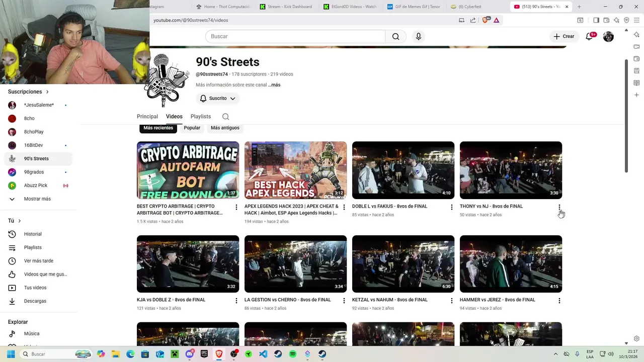The image size is (644, 362).
Task: Open options menu for DOBLE L vs FAKIUS video
Action: tap(451, 207)
